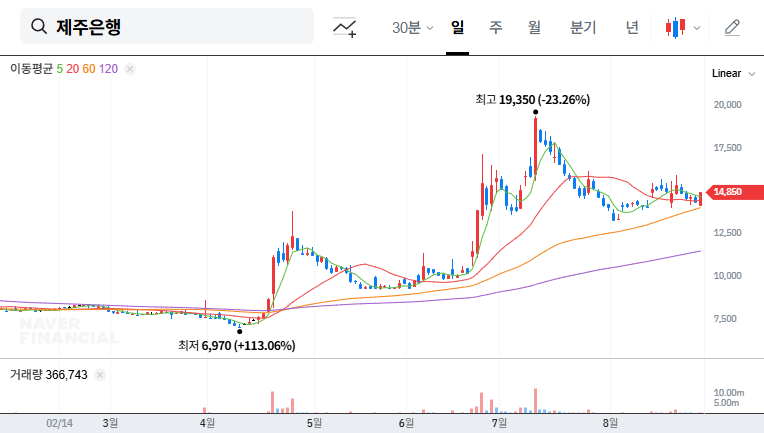The height and width of the screenshot is (433, 764).
Task: Select the candlestick chart type icon
Action: pos(676,27)
